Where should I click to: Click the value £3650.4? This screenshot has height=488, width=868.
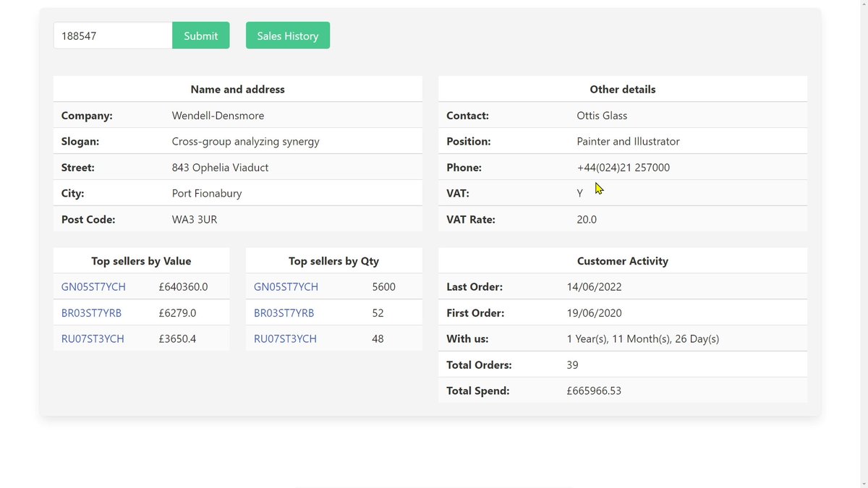(177, 339)
